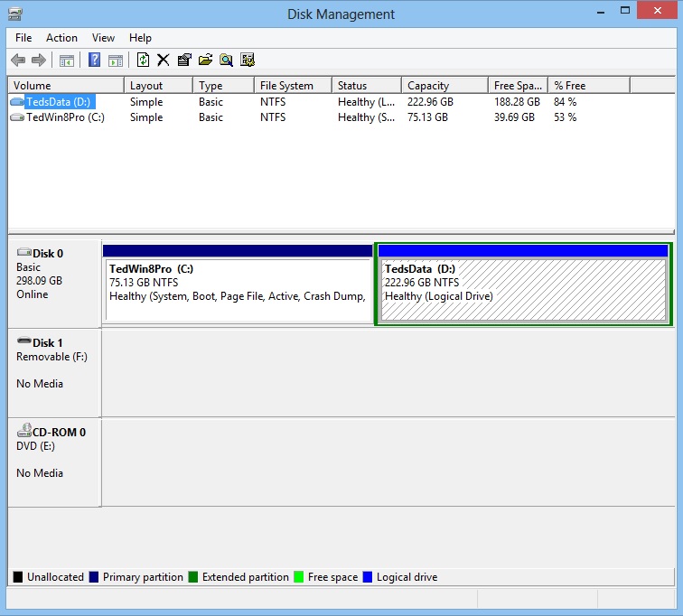Click the green Extended partition legend swatch
The image size is (683, 616).
(194, 577)
